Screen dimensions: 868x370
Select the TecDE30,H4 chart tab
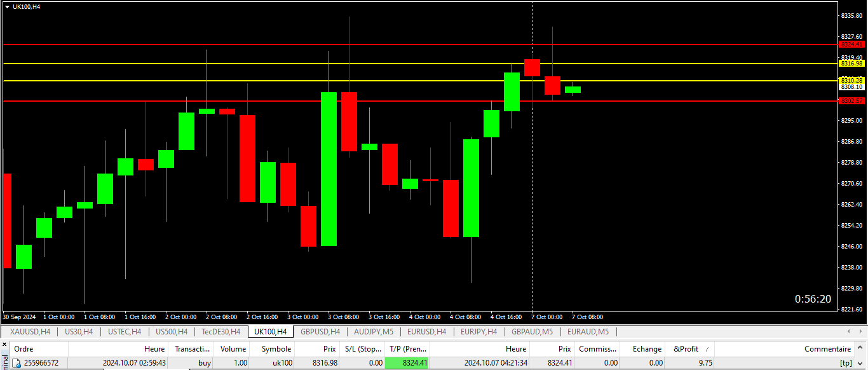click(x=220, y=332)
